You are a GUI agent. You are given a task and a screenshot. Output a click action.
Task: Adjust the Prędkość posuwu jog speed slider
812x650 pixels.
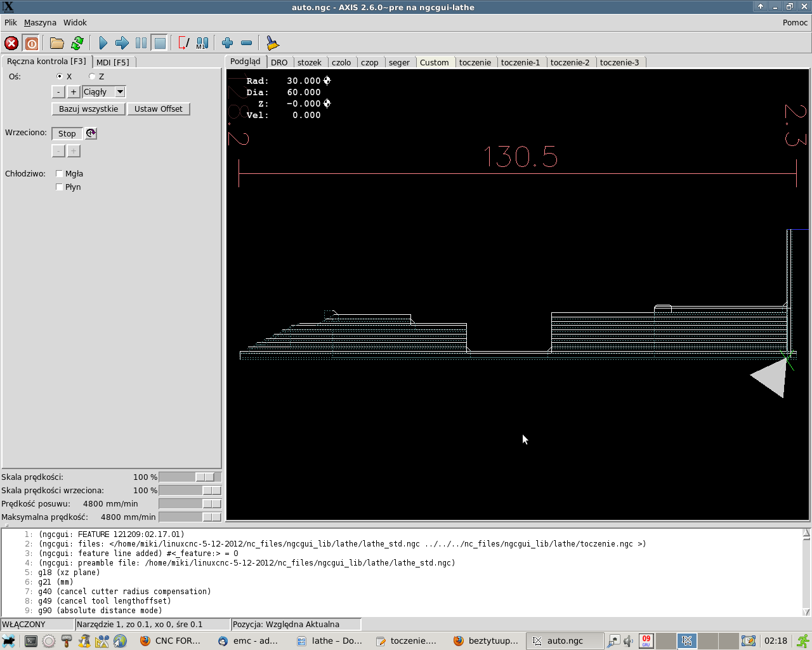click(x=190, y=503)
